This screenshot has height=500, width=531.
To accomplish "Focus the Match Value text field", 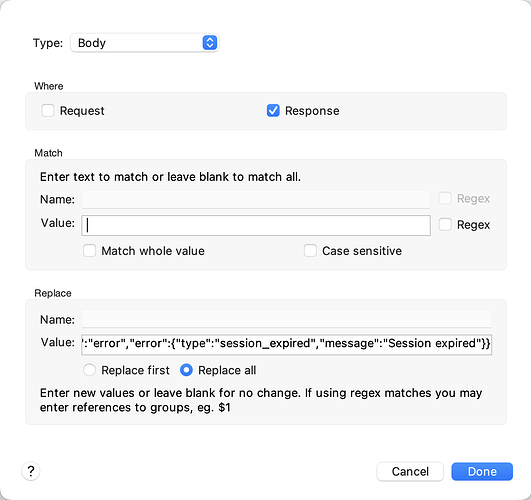I will (x=256, y=225).
